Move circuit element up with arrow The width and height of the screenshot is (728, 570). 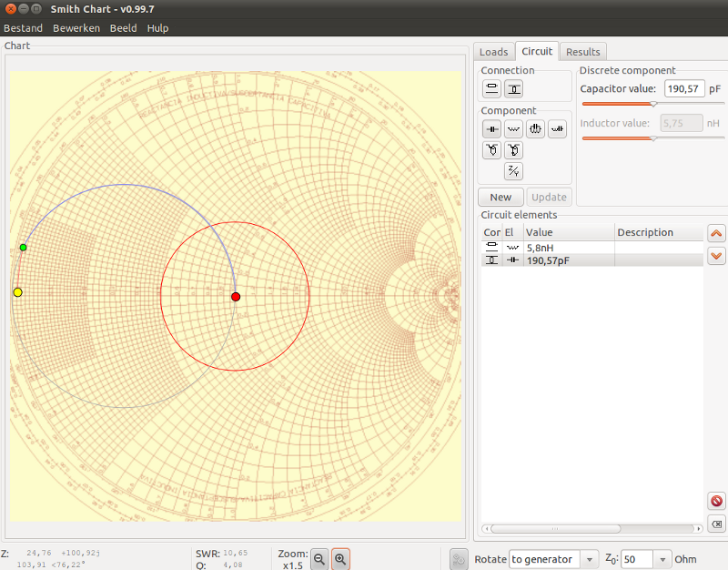[717, 234]
